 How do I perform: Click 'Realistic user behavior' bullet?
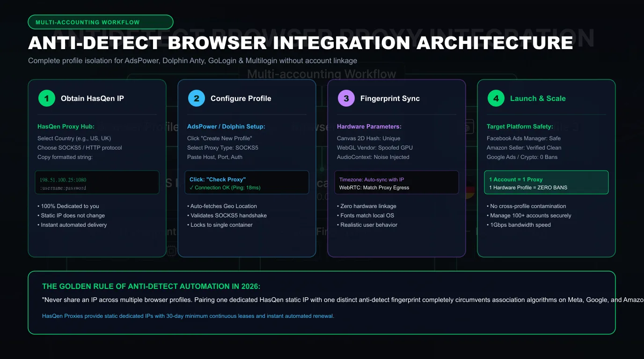pos(367,225)
